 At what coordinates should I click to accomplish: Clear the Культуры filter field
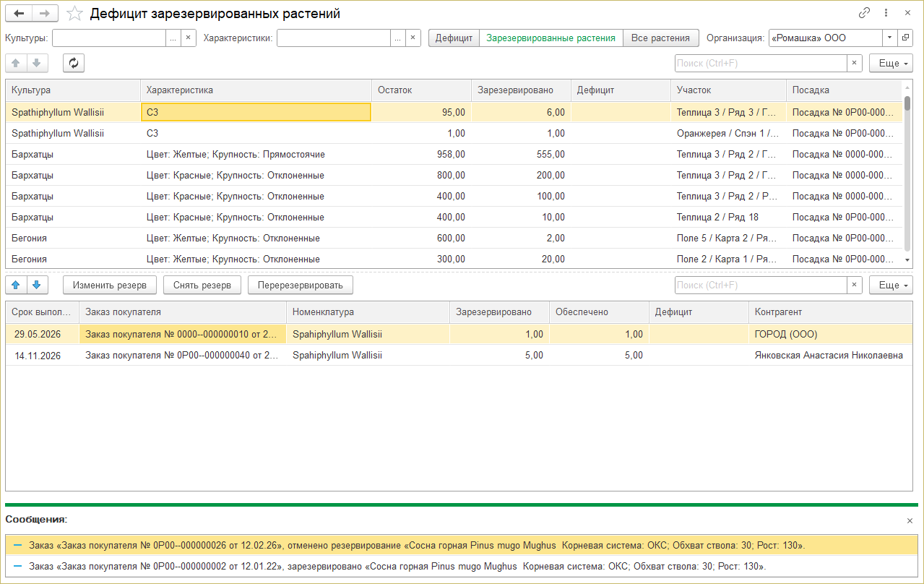(x=189, y=38)
